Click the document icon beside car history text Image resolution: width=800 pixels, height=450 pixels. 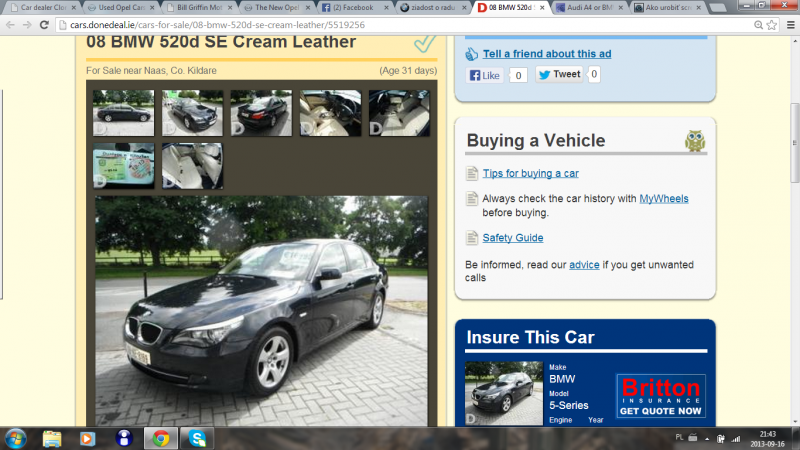472,198
